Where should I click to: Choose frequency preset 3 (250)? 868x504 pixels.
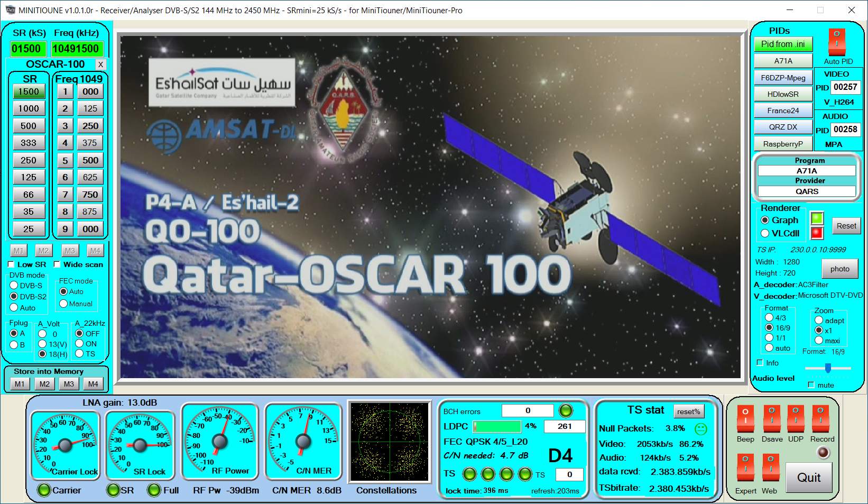65,126
